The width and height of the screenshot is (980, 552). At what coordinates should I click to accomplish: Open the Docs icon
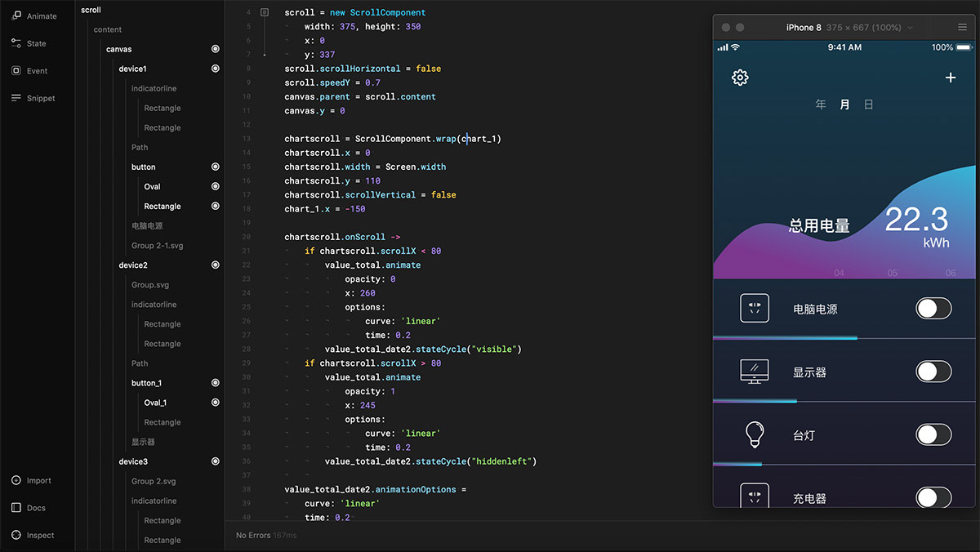click(x=16, y=508)
